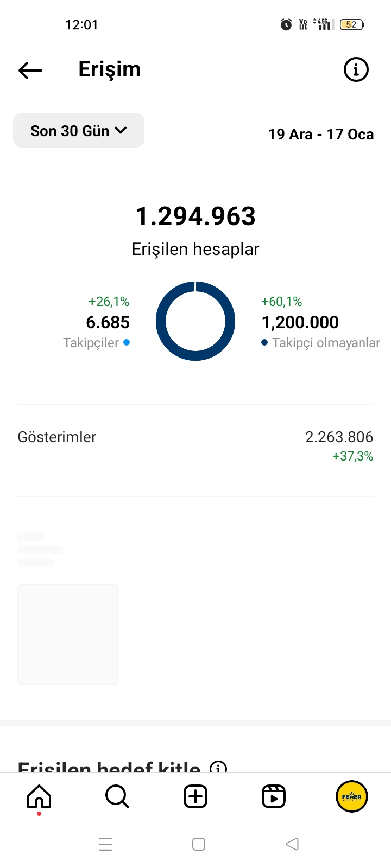
Task: Tap the 19 Ara - 17 Oca date range
Action: pos(321,135)
